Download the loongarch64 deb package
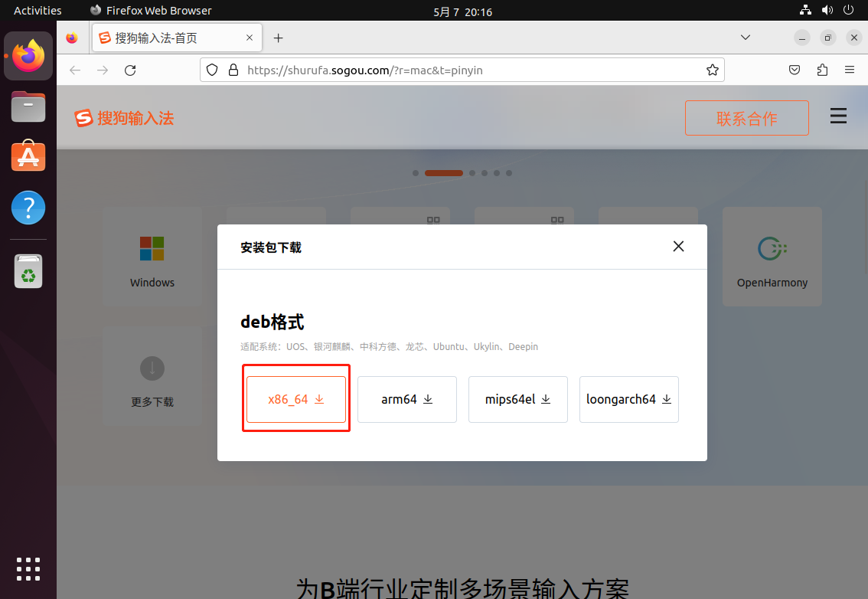 pyautogui.click(x=629, y=400)
